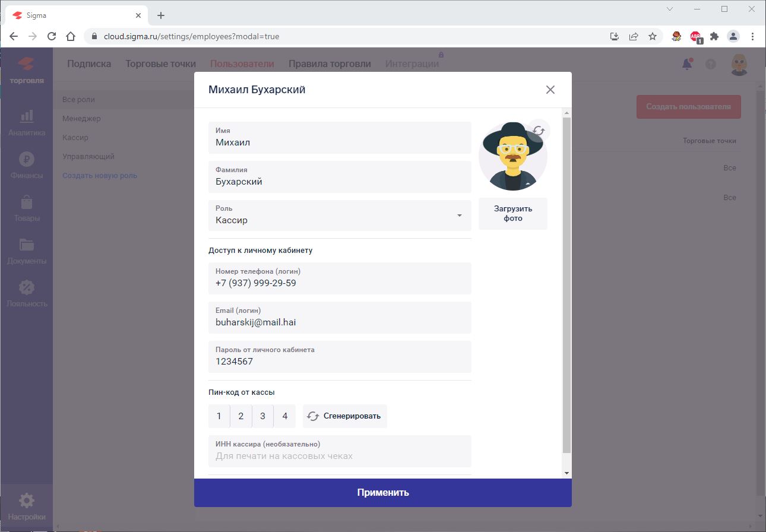
Task: Open the profile avatar menu top right
Action: click(738, 64)
